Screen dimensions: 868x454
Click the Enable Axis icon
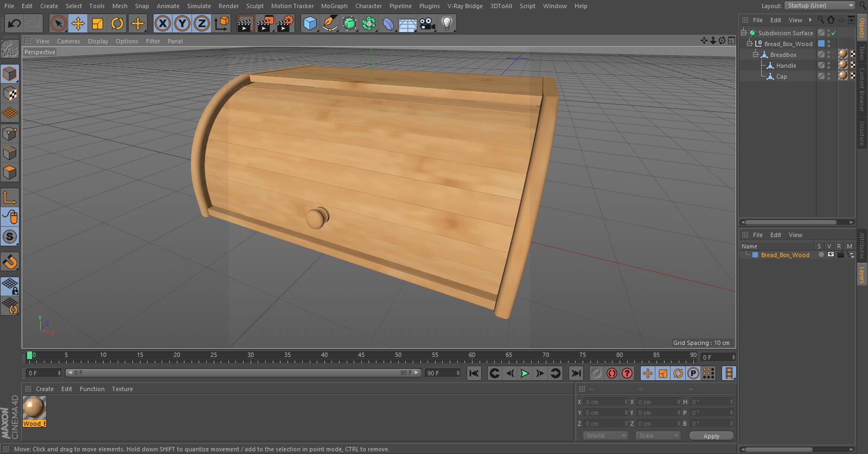(10, 197)
